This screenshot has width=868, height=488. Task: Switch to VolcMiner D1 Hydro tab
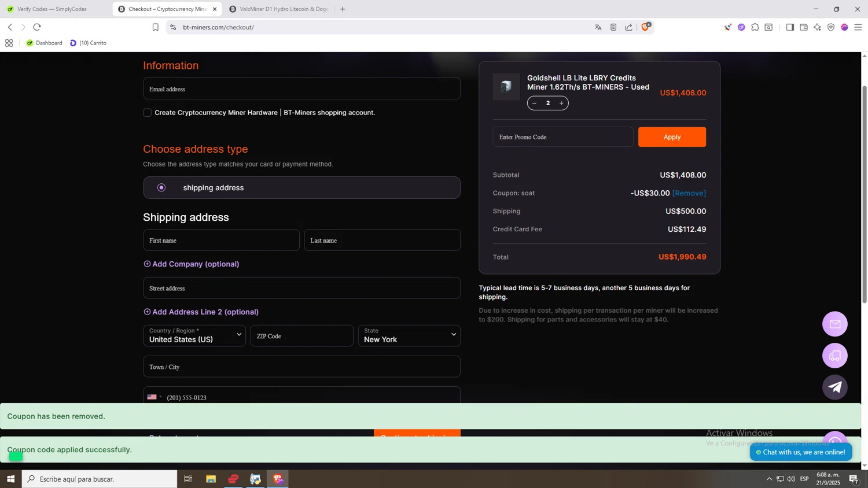click(278, 9)
